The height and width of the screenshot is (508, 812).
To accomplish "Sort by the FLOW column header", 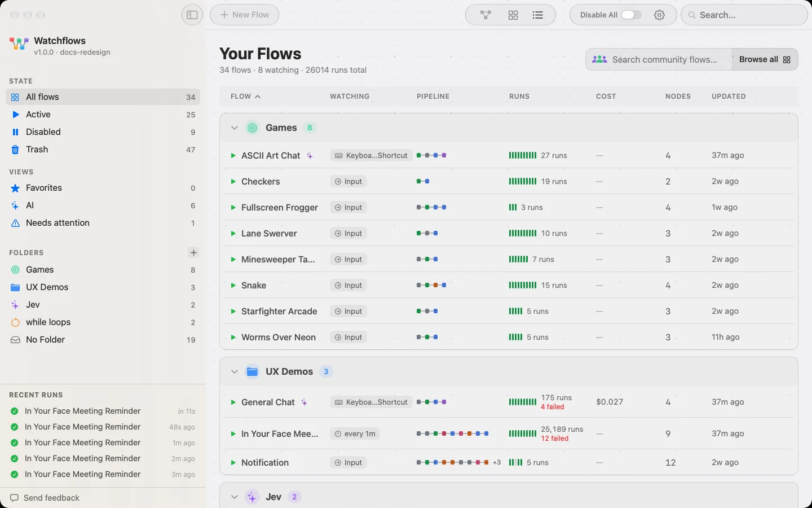I will tap(245, 97).
